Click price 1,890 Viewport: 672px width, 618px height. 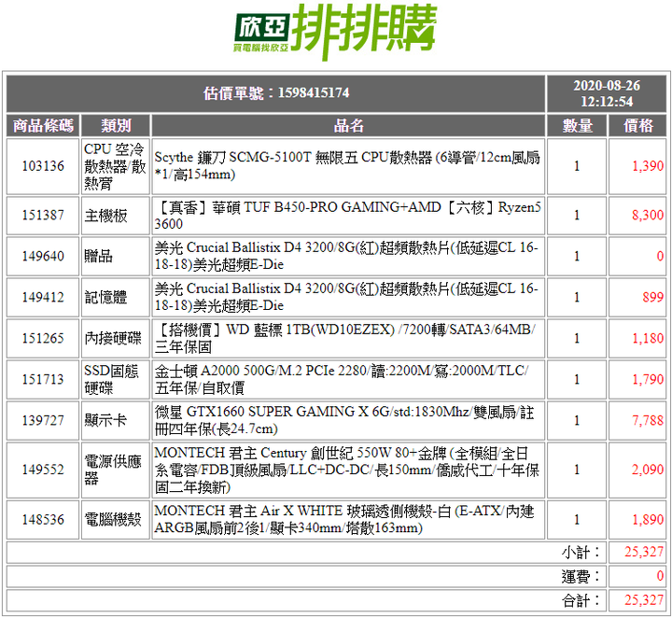(648, 519)
